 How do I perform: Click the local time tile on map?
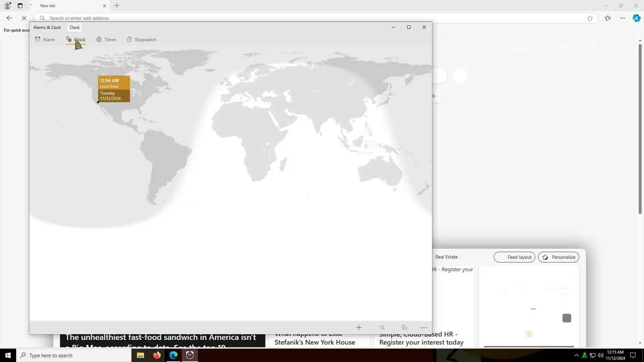(114, 89)
